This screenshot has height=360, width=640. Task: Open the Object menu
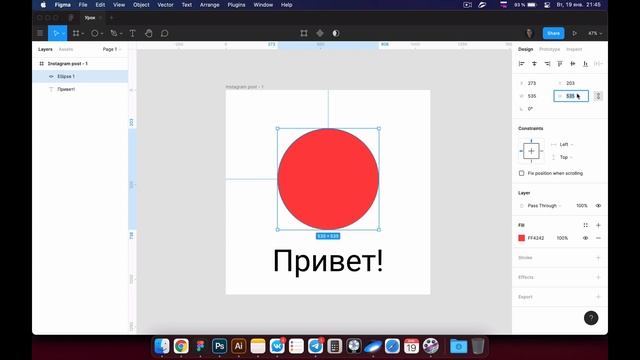coord(141,5)
